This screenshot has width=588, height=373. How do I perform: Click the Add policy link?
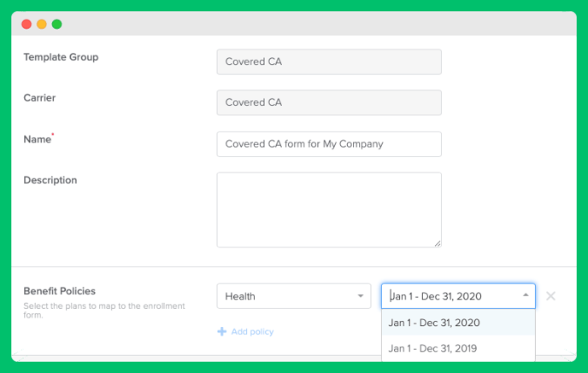pos(252,331)
